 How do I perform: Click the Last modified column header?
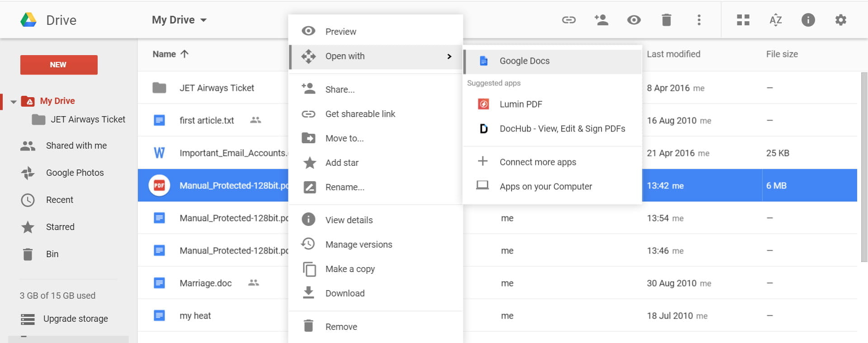pos(673,54)
